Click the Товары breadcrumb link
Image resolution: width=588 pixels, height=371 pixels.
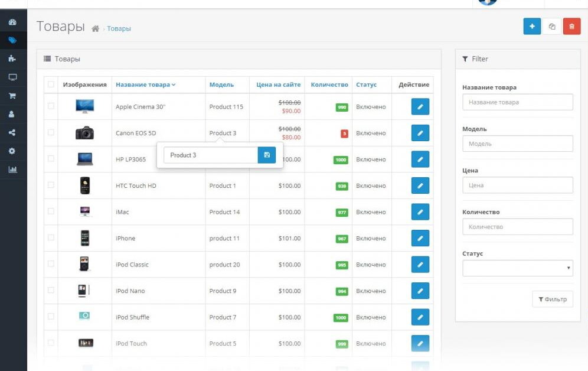[x=119, y=28]
